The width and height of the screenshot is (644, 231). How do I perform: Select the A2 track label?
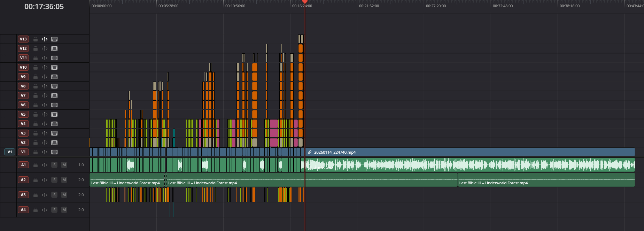click(x=23, y=180)
